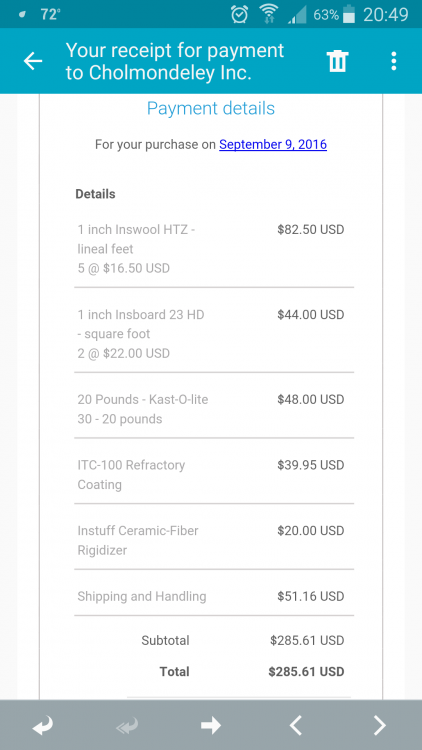The image size is (422, 750).
Task: Select the Inswool HTZ line item
Action: click(x=214, y=249)
